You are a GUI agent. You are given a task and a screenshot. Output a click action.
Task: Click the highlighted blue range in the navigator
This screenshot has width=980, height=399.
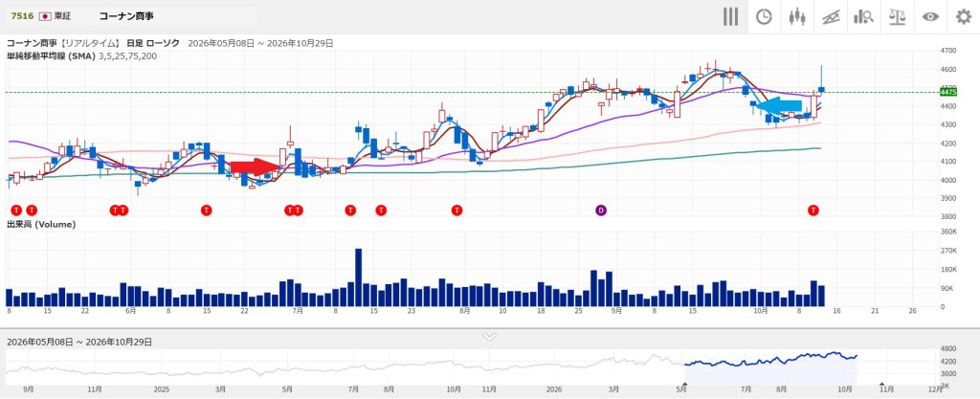770,366
